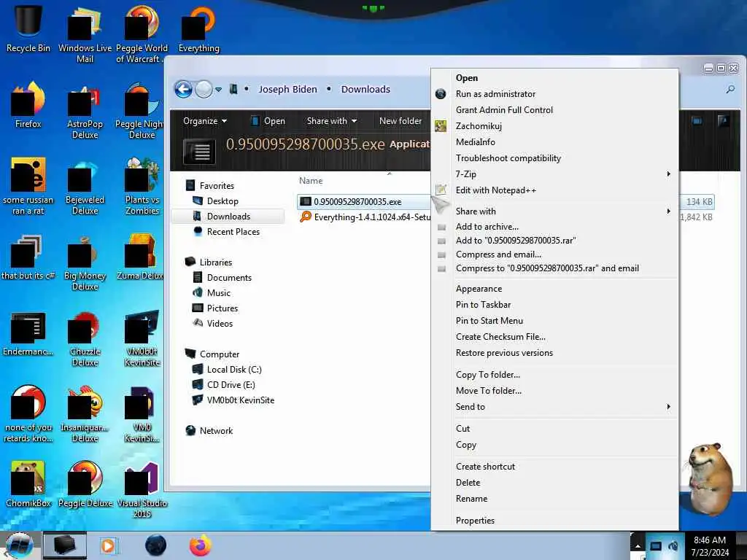The image size is (747, 560).
Task: Click the search magnifier icon in Explorer
Action: [x=729, y=89]
